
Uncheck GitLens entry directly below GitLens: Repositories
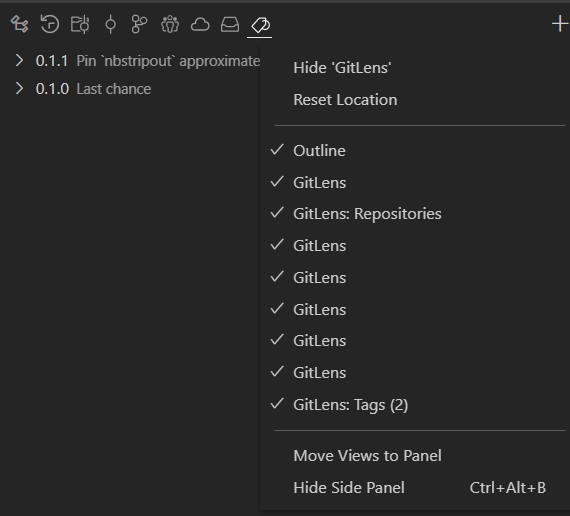point(415,246)
